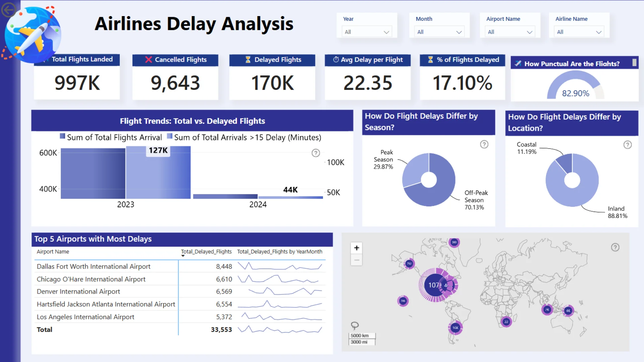
Task: Click the stopwatch icon on Avg Delay
Action: pos(336,59)
